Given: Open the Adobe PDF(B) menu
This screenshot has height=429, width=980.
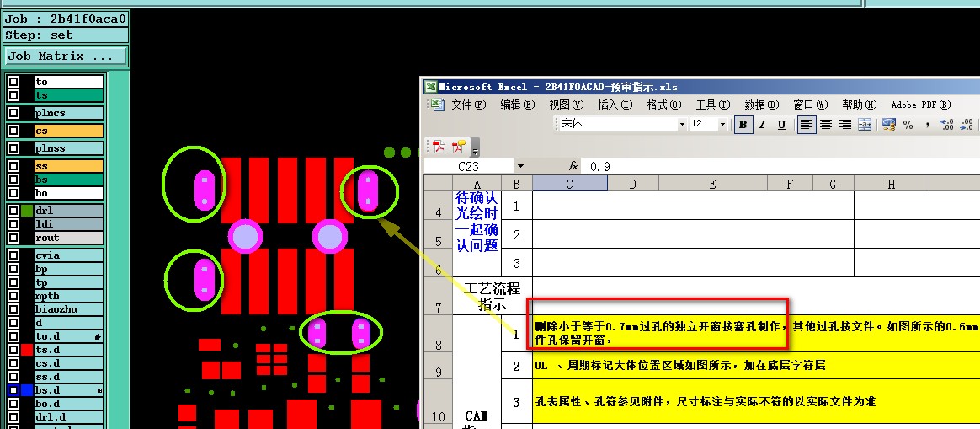Looking at the screenshot, I should click(x=920, y=105).
